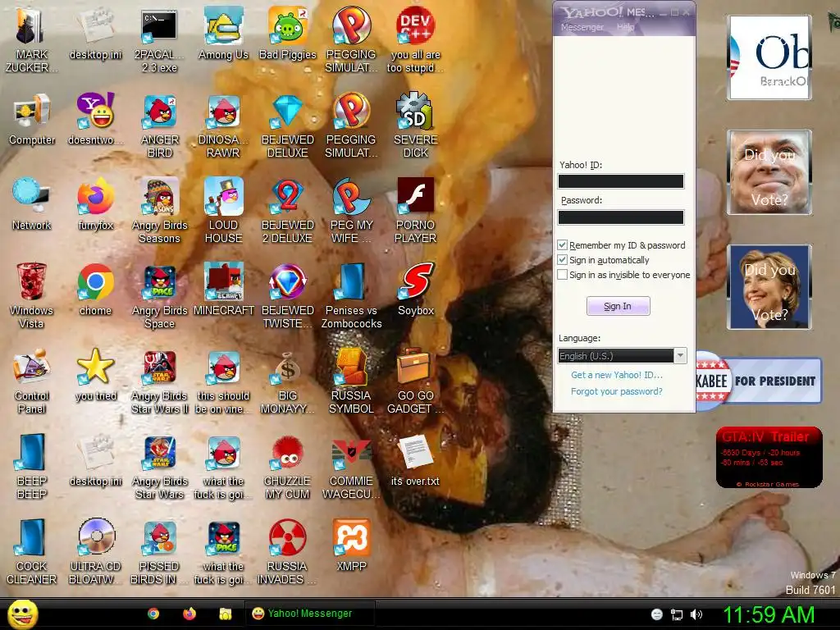Select the RUSSIA SYMBOL icon
This screenshot has width=840, height=630.
351,381
